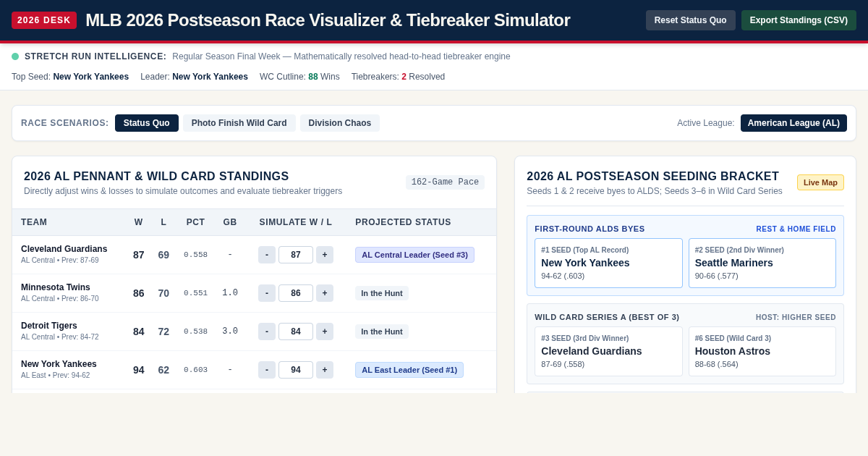
Task: Toggle the American League (AL) selector
Action: pos(793,123)
